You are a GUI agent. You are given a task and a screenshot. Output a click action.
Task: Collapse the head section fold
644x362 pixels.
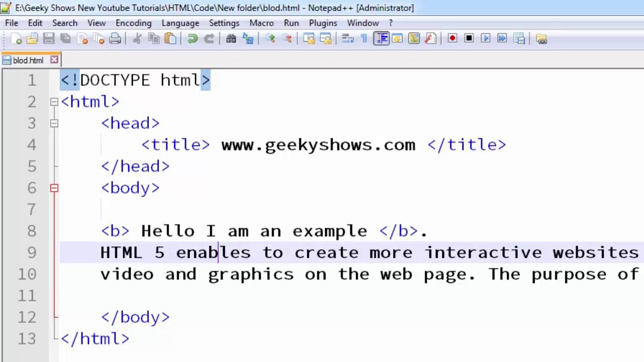(x=54, y=123)
